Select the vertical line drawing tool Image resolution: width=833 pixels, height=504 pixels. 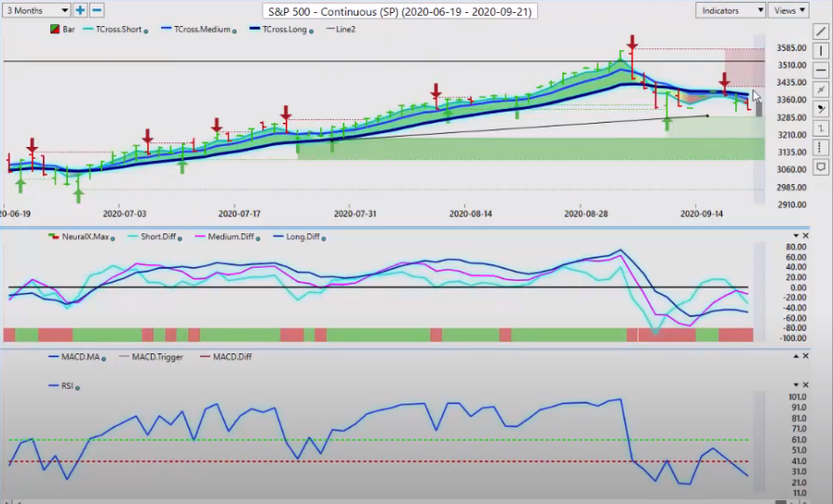821,51
